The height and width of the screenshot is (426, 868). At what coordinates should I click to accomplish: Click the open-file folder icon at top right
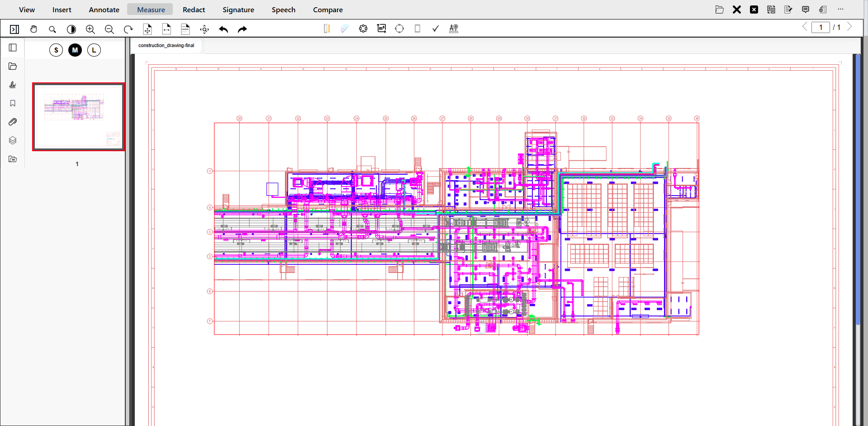coord(720,10)
